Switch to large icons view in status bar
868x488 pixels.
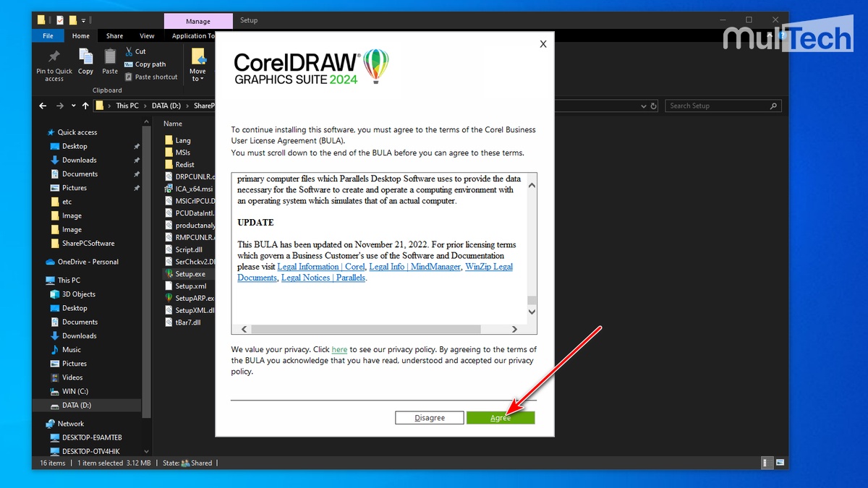pos(780,463)
